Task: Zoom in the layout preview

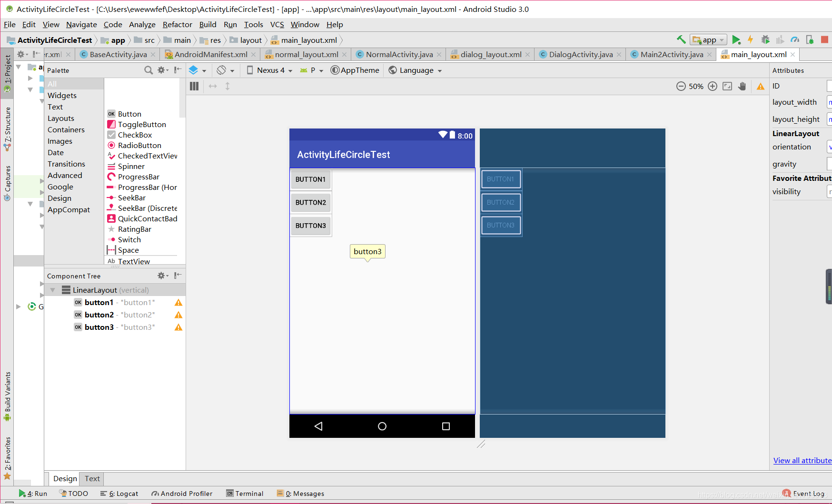Action: 713,86
